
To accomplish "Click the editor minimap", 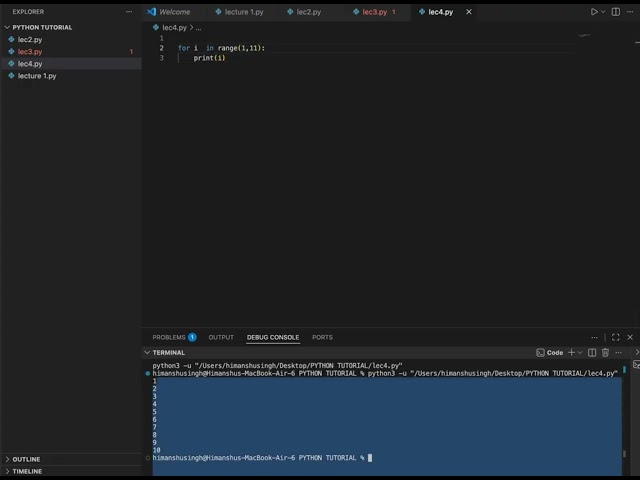I will 584,36.
